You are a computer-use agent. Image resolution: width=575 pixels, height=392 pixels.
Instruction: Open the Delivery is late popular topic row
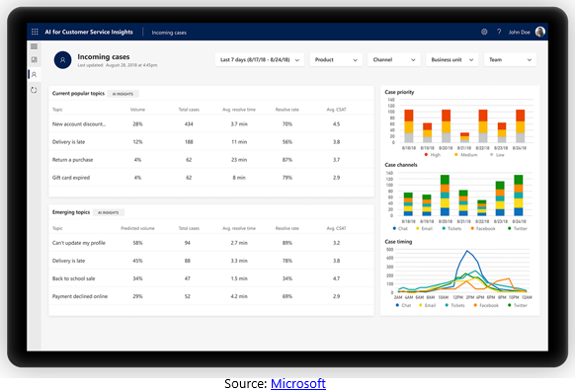tap(211, 142)
